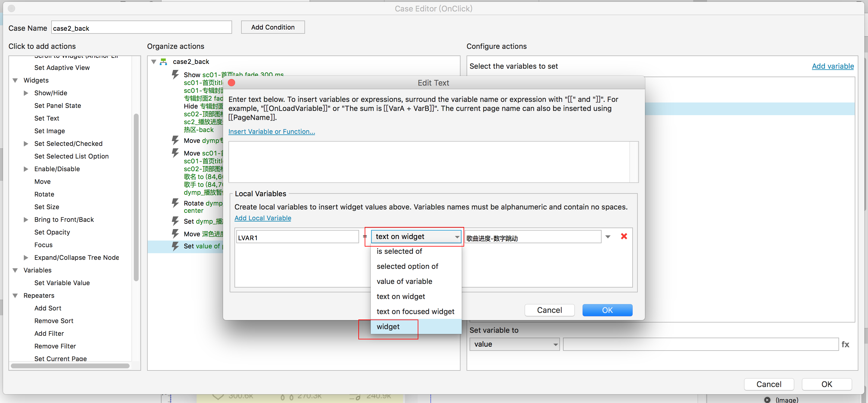868x403 pixels.
Task: Collapse the Widgets category
Action: point(15,80)
